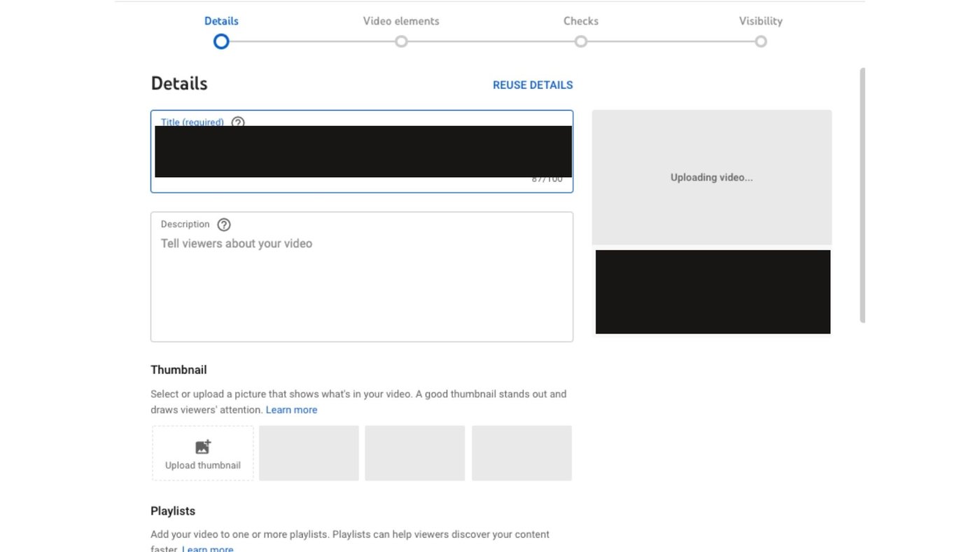Click the Upload thumbnail image icon
Screen dimensions: 980x552
[x=202, y=446]
